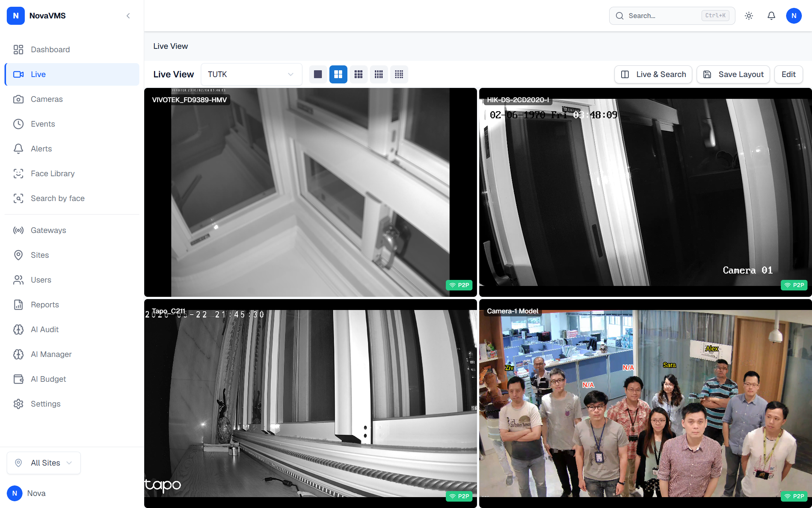Select the 2x2 grid layout
The width and height of the screenshot is (812, 508).
coord(338,74)
